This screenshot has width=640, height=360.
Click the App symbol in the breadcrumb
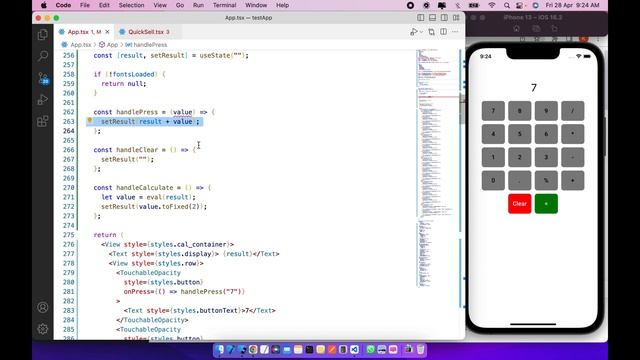click(x=112, y=44)
